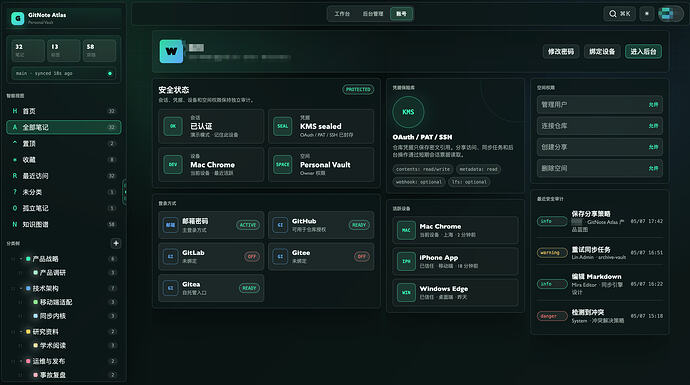The image size is (690, 385).
Task: Toggle 管理用户 permission allow state
Action: tap(653, 105)
